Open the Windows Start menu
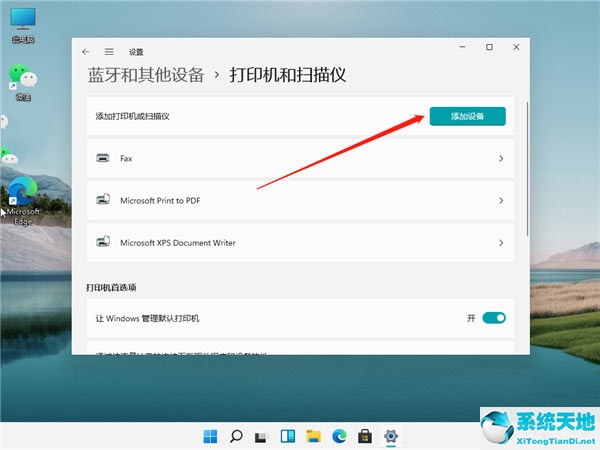 [210, 436]
